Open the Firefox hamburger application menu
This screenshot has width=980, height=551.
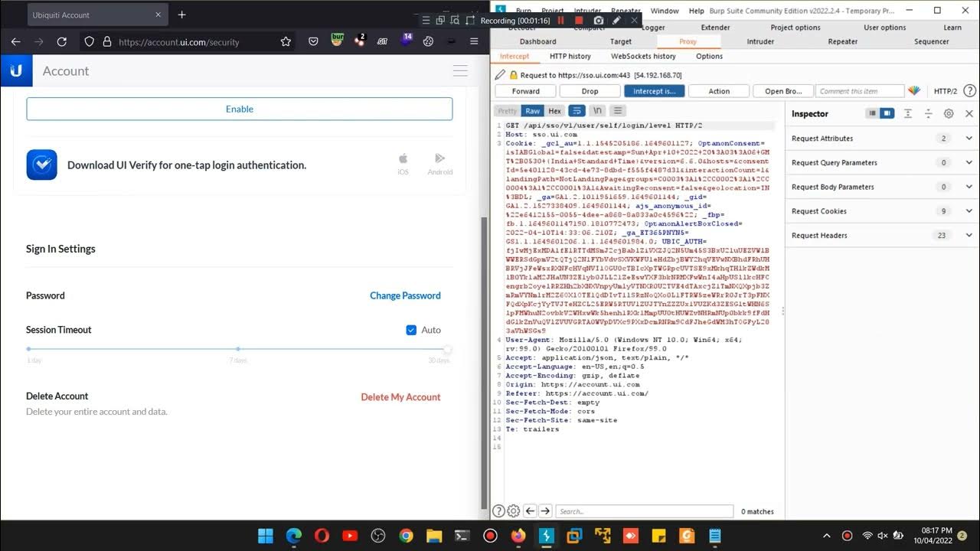tap(474, 42)
